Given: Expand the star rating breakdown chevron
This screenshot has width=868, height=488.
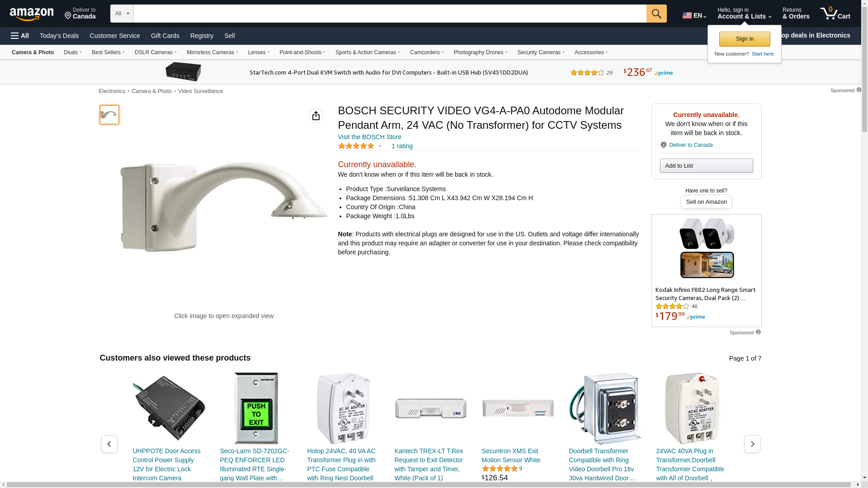Looking at the screenshot, I should pyautogui.click(x=380, y=146).
